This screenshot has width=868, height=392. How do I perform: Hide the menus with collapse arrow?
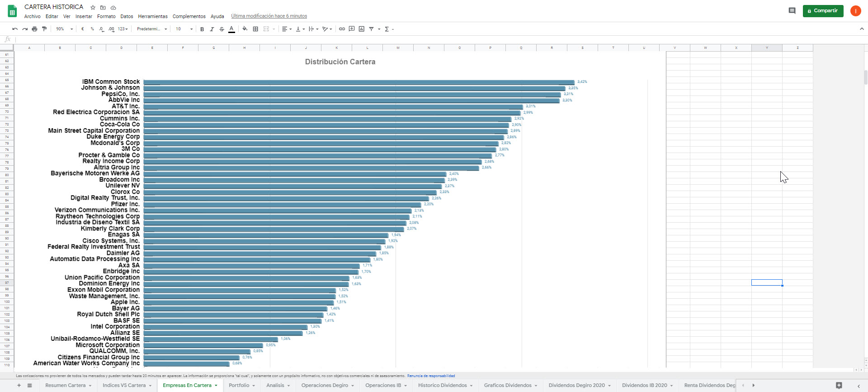(862, 29)
